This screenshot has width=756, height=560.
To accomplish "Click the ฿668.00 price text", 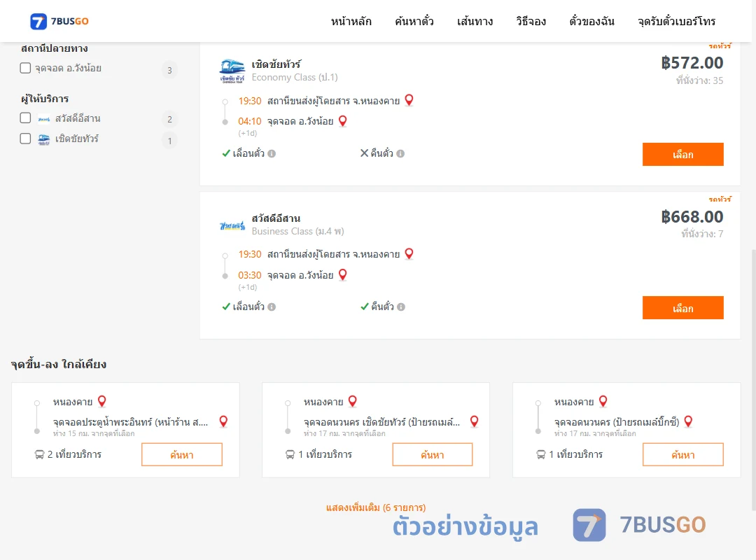I will click(692, 216).
